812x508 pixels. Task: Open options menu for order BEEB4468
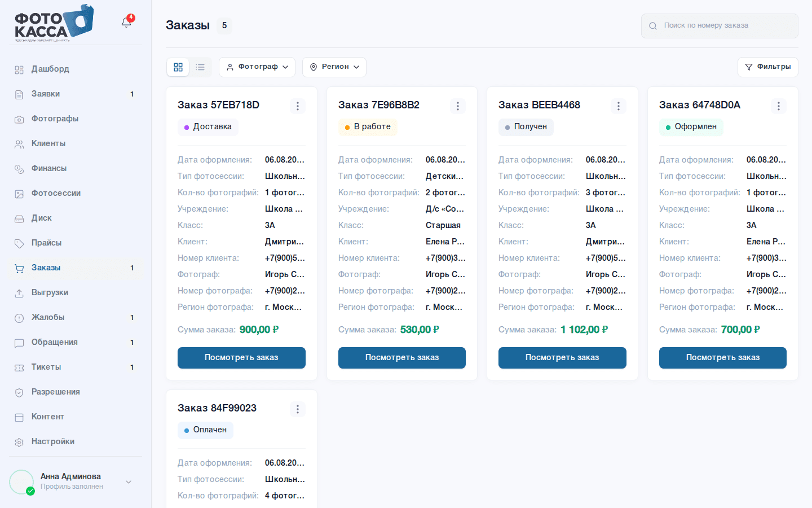pos(619,106)
